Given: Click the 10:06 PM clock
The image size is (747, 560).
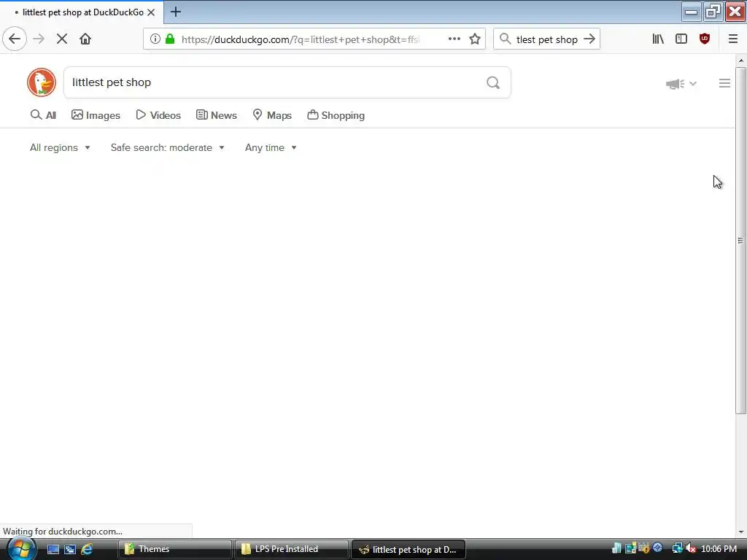Looking at the screenshot, I should (719, 549).
